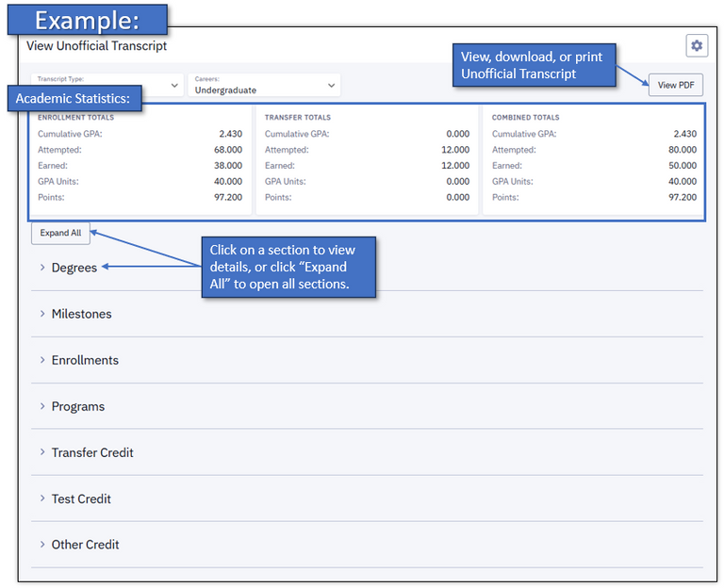Click the Milestones section title

[82, 314]
